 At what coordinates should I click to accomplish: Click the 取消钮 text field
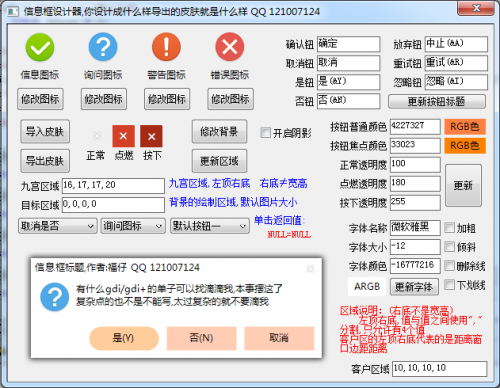[x=348, y=63]
